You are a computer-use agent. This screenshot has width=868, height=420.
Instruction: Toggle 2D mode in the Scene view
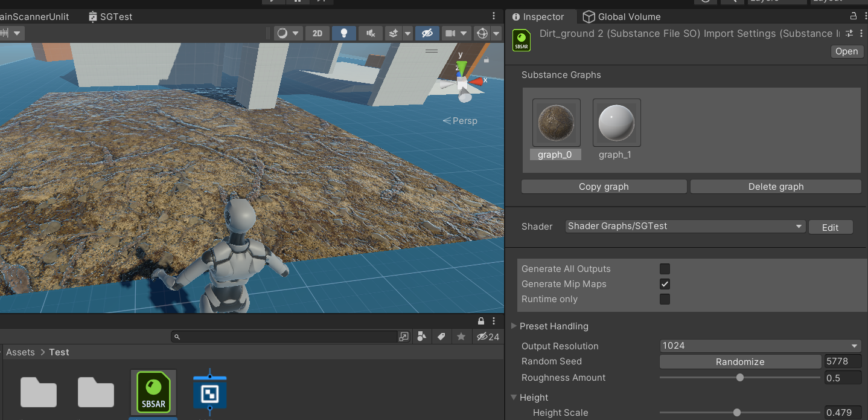(x=318, y=33)
